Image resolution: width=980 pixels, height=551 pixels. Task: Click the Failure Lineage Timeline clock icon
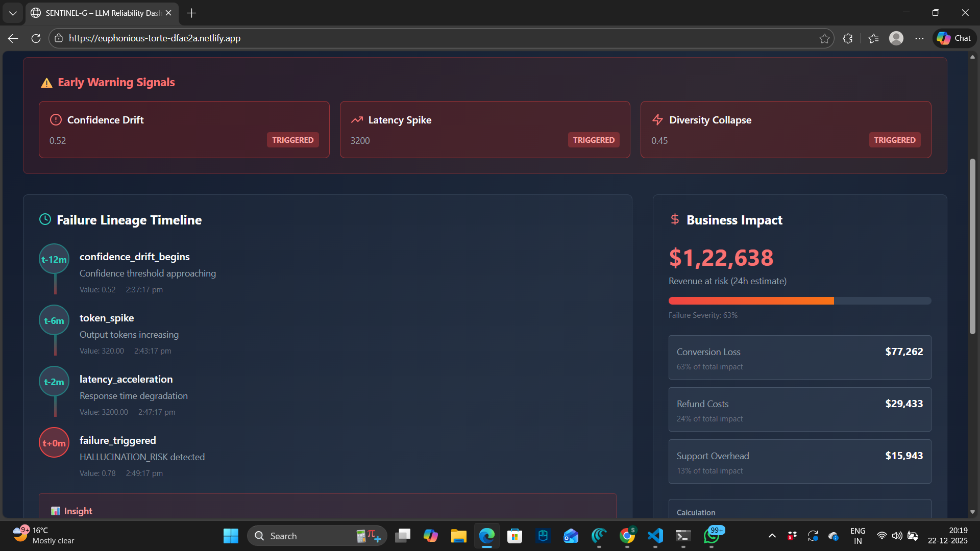45,219
